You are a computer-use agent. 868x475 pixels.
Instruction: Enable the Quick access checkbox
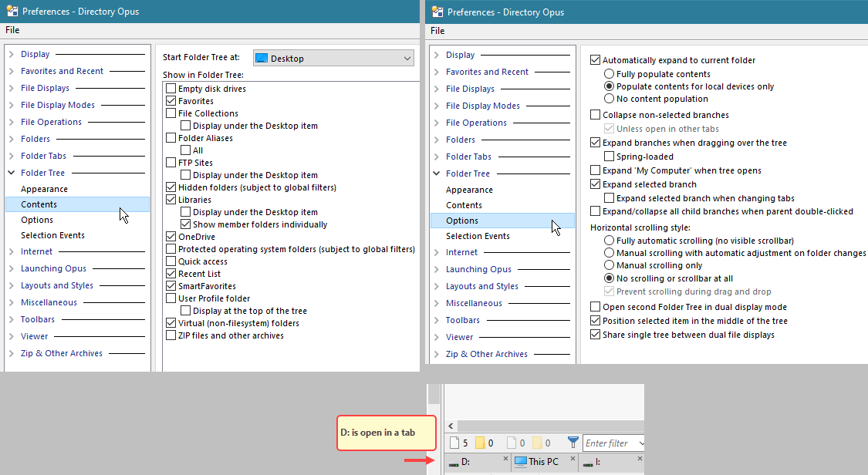(171, 261)
